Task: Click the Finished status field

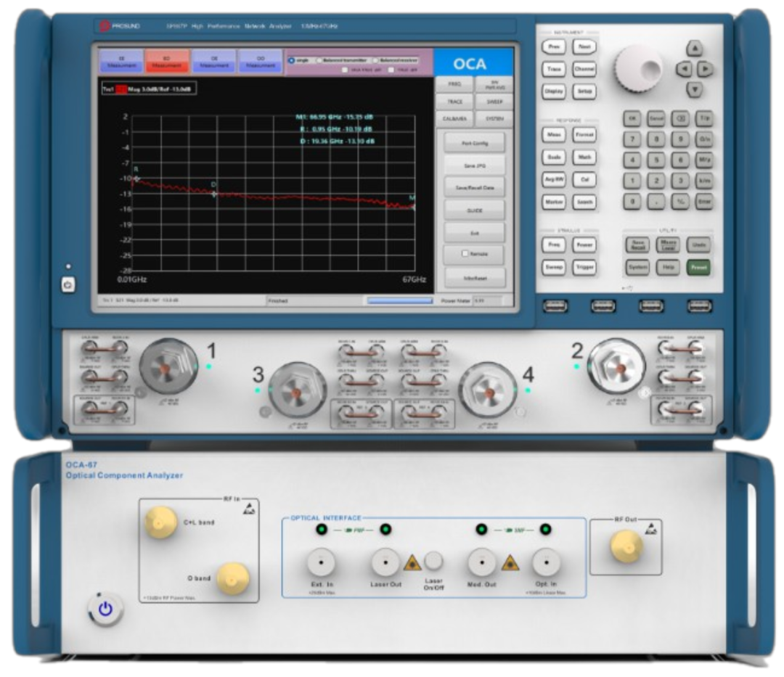Action: click(x=315, y=301)
